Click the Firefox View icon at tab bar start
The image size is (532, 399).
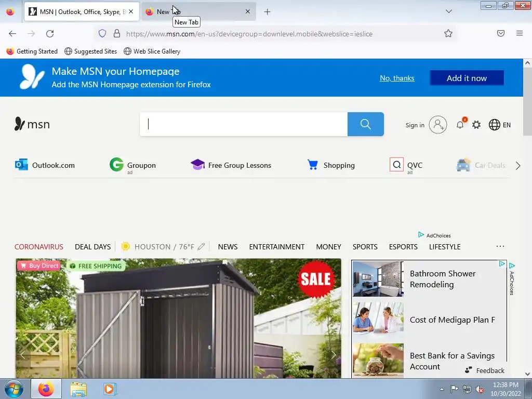pos(10,11)
